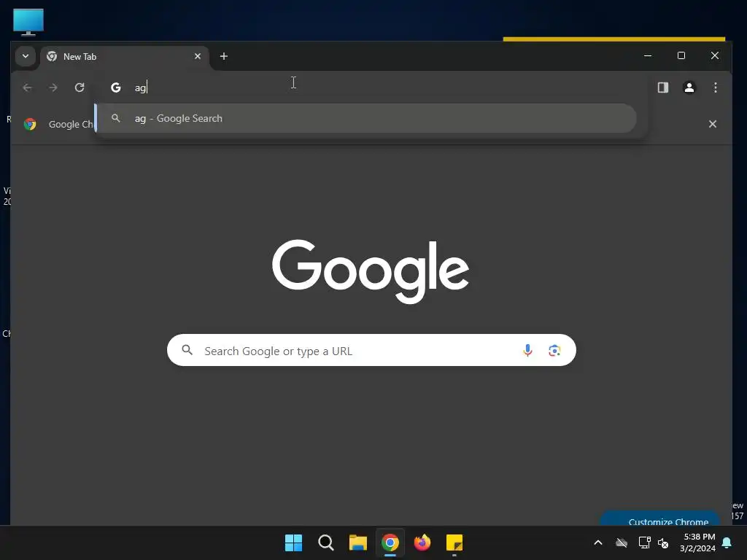
Task: Minimize the Chrome window
Action: coord(648,55)
